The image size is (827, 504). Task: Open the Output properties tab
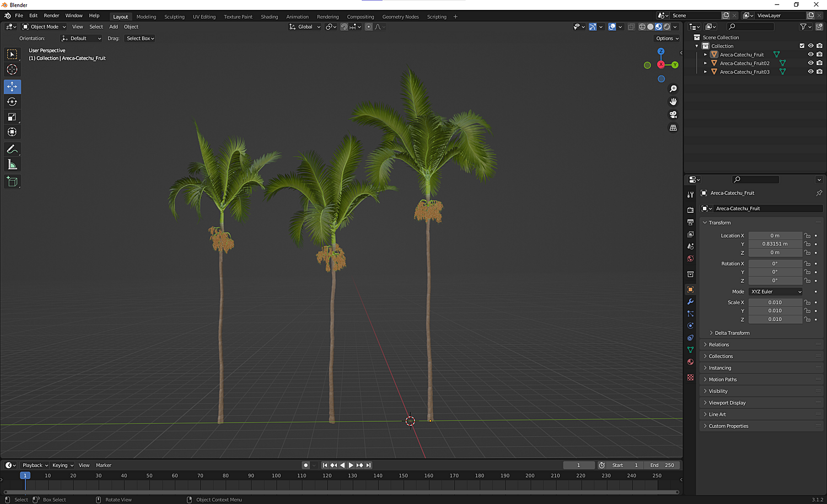click(690, 222)
